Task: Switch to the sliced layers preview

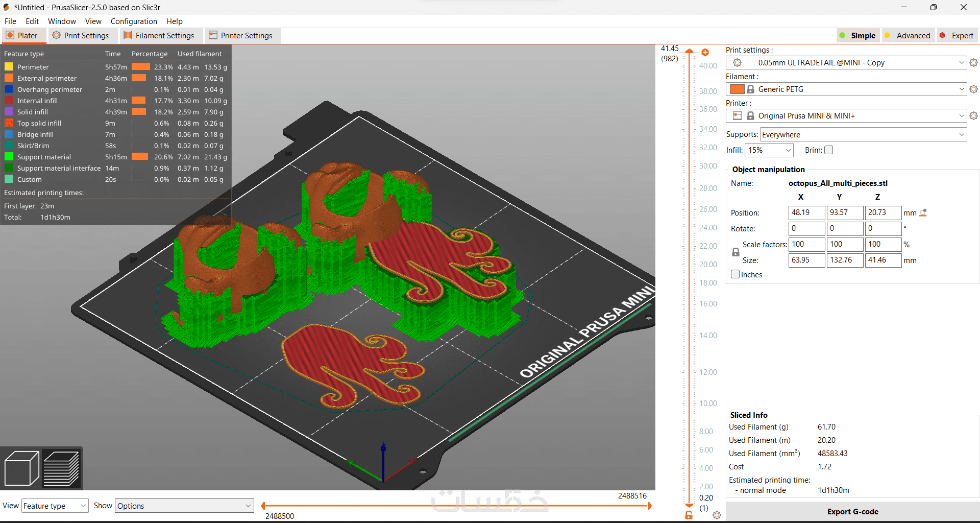Action: point(61,468)
